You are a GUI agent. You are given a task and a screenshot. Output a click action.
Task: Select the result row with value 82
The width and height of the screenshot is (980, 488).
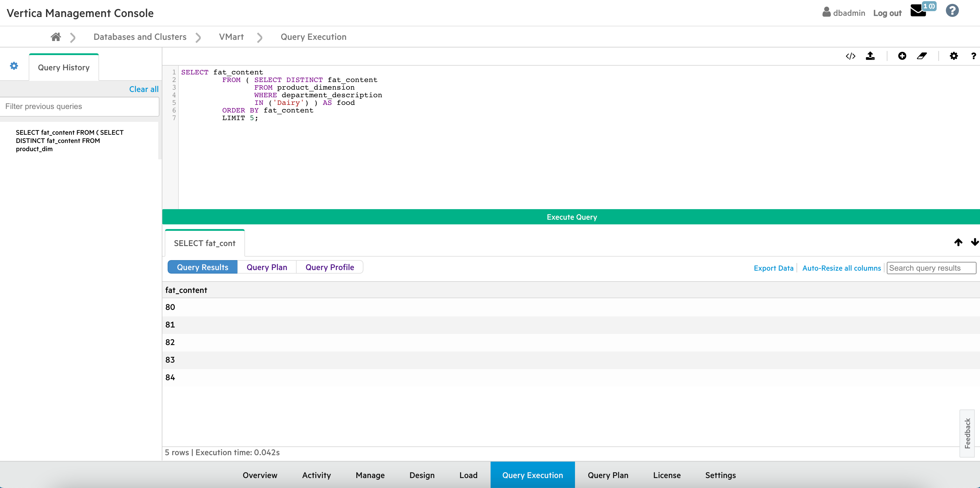(x=571, y=342)
